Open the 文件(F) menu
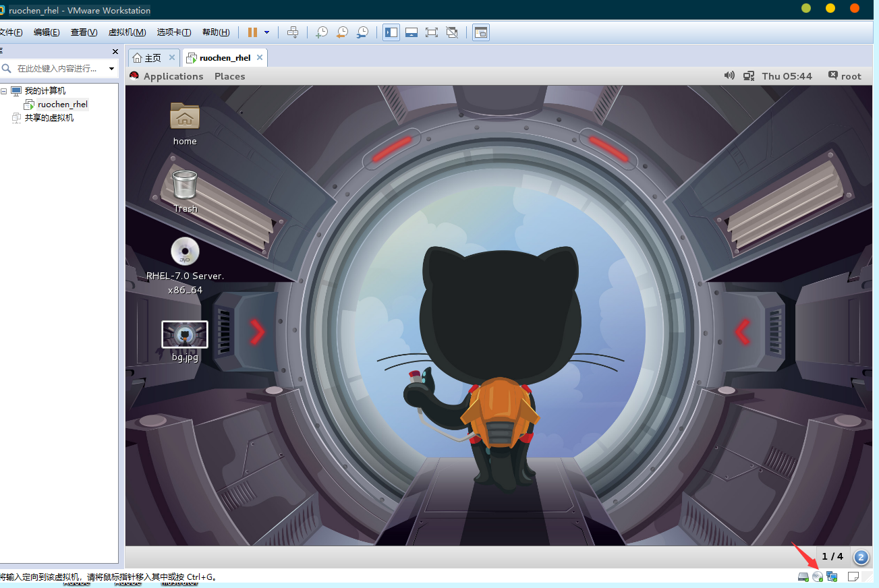 pyautogui.click(x=10, y=32)
